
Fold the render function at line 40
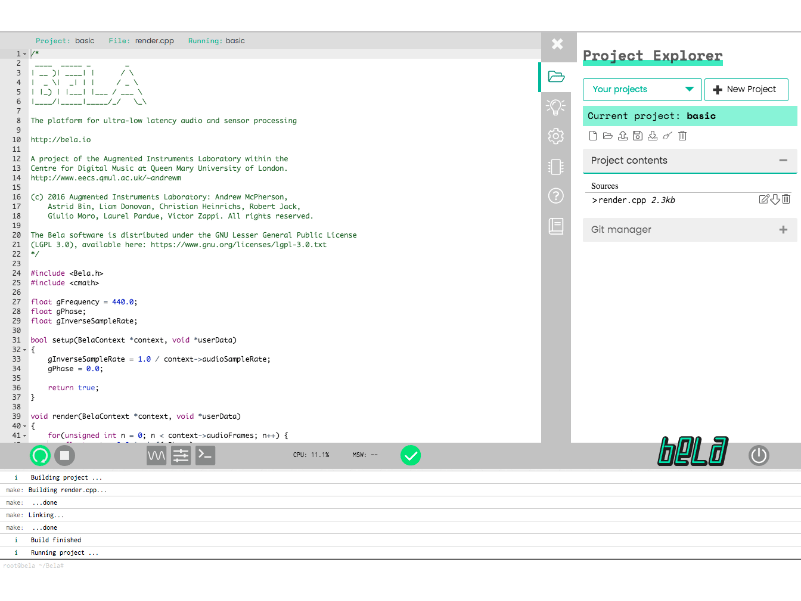(x=25, y=426)
